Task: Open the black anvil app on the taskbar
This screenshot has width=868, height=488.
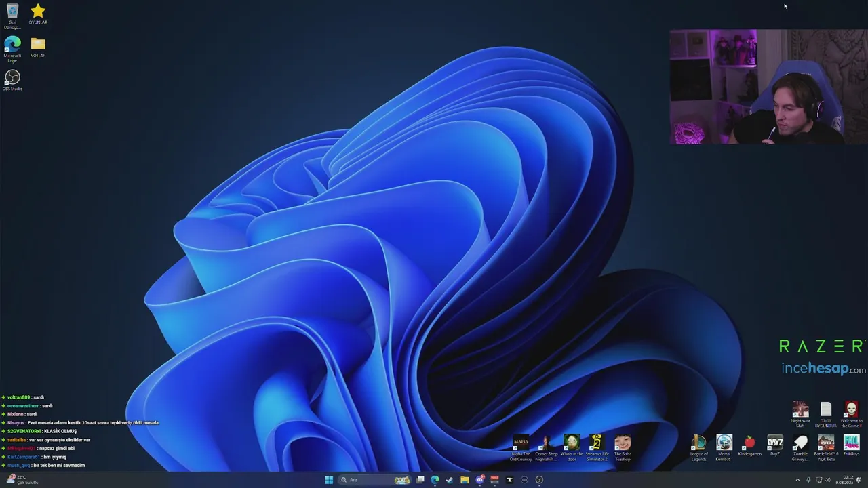Action: (x=509, y=480)
